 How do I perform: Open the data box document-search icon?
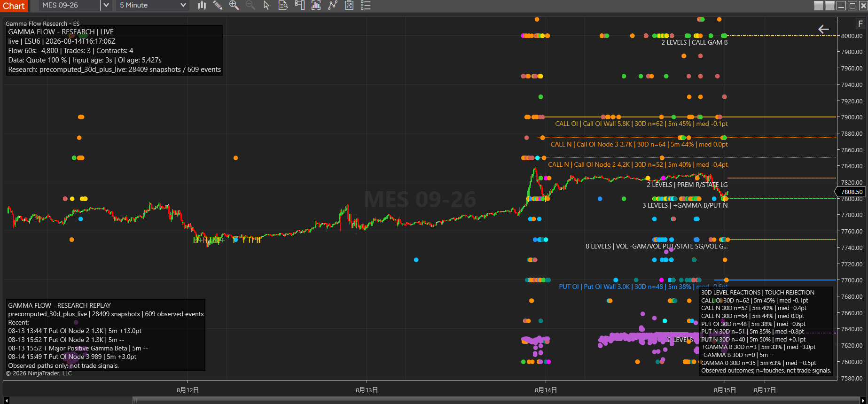(283, 5)
